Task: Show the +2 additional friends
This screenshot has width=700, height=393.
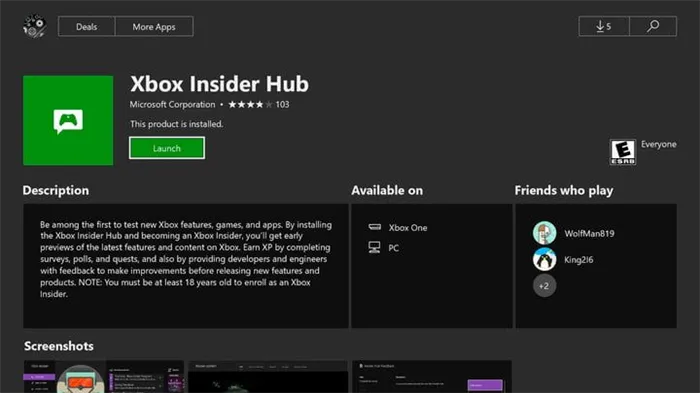Action: 544,286
